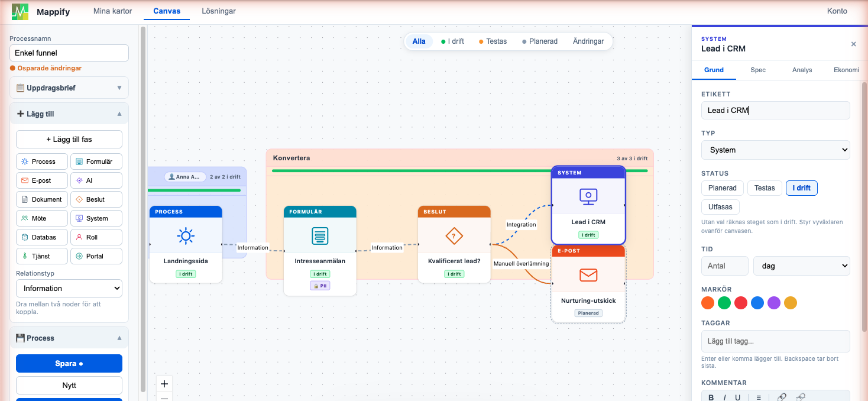Click the Lead i CRM monitor icon
Viewport: 868px width, 401px height.
pyautogui.click(x=588, y=196)
